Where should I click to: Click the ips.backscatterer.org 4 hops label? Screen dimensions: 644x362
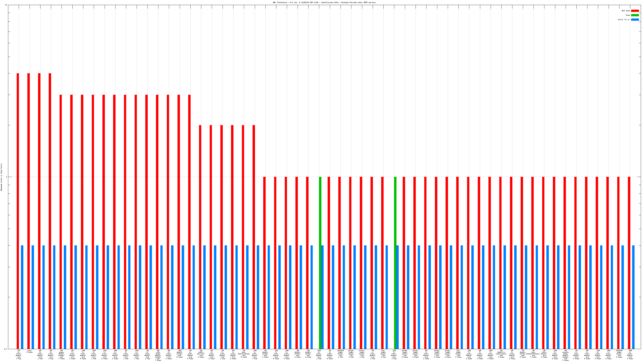533,354
